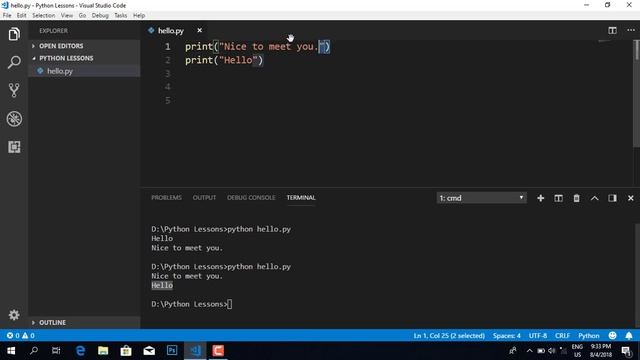640x360 pixels.
Task: Click line 2 print("Hello") code
Action: pos(224,60)
